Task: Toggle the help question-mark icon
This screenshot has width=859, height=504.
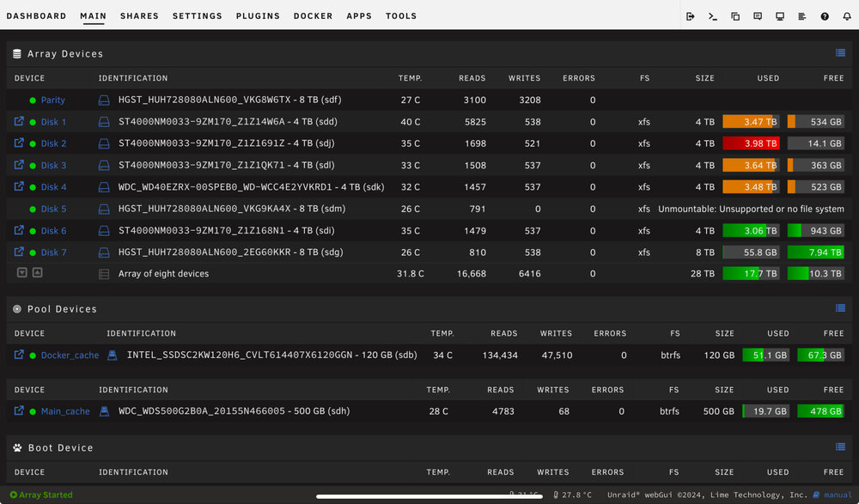Action: coord(825,16)
